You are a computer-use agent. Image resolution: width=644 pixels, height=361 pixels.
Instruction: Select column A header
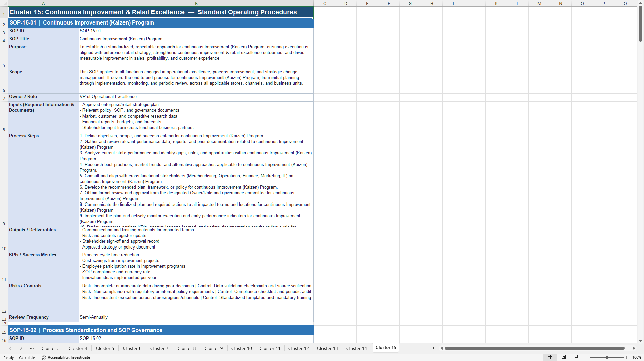(x=43, y=3)
